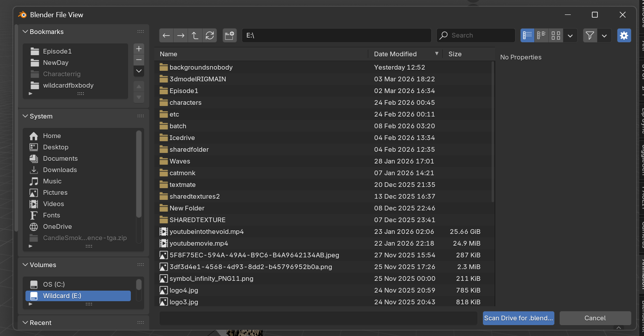Remove selected bookmark with minus button

click(x=139, y=60)
